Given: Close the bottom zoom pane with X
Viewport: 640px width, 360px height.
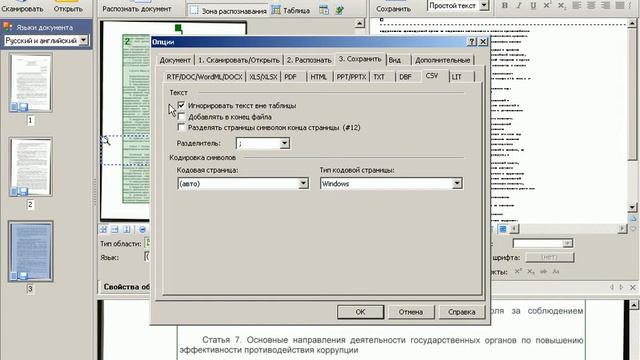Looking at the screenshot, I should click(x=633, y=287).
